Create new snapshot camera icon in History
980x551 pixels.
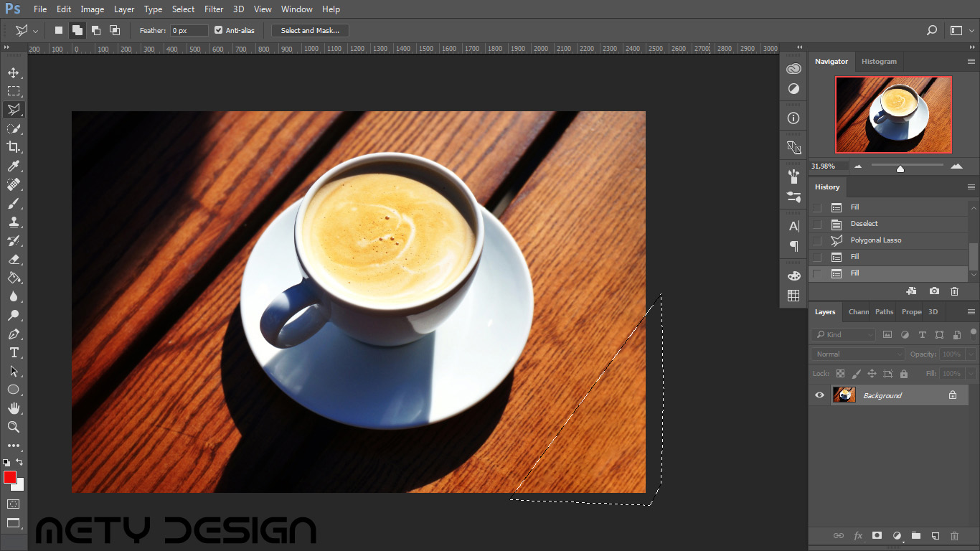point(934,291)
